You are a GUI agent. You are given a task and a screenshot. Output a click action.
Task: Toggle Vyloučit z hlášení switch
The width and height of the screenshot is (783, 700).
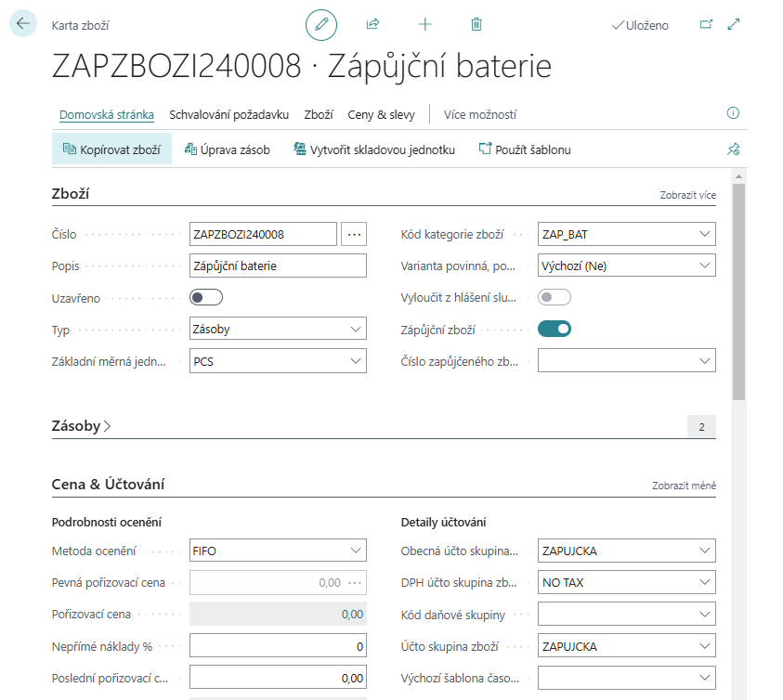(x=555, y=298)
